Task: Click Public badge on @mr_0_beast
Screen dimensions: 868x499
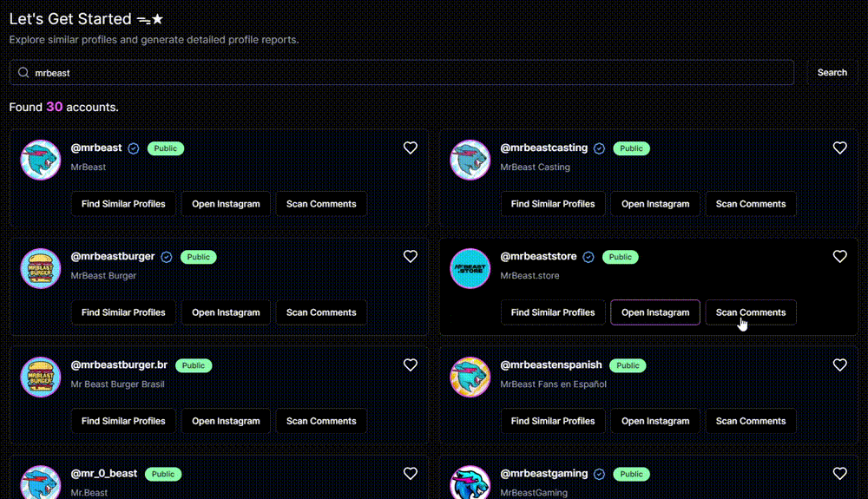Action: pos(163,474)
